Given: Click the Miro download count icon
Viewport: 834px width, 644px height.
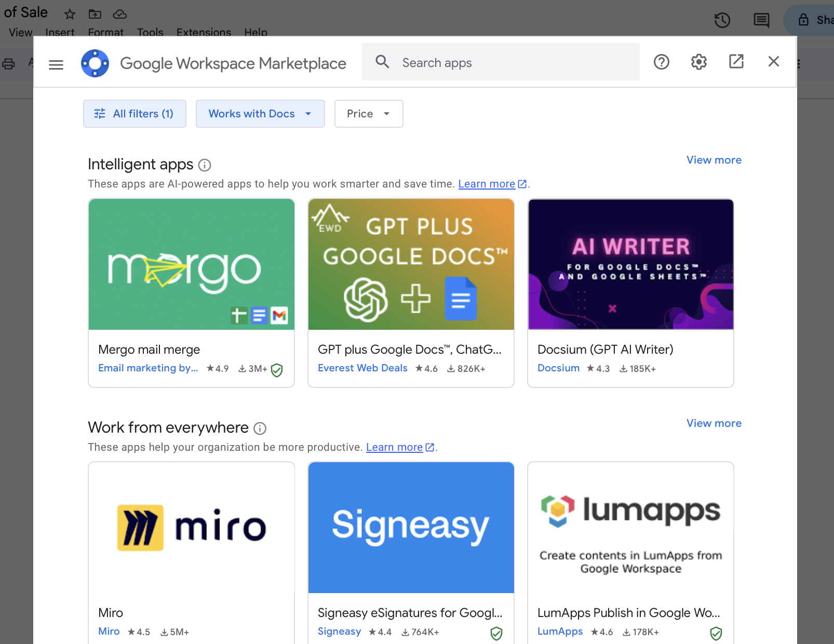Looking at the screenshot, I should 164,632.
